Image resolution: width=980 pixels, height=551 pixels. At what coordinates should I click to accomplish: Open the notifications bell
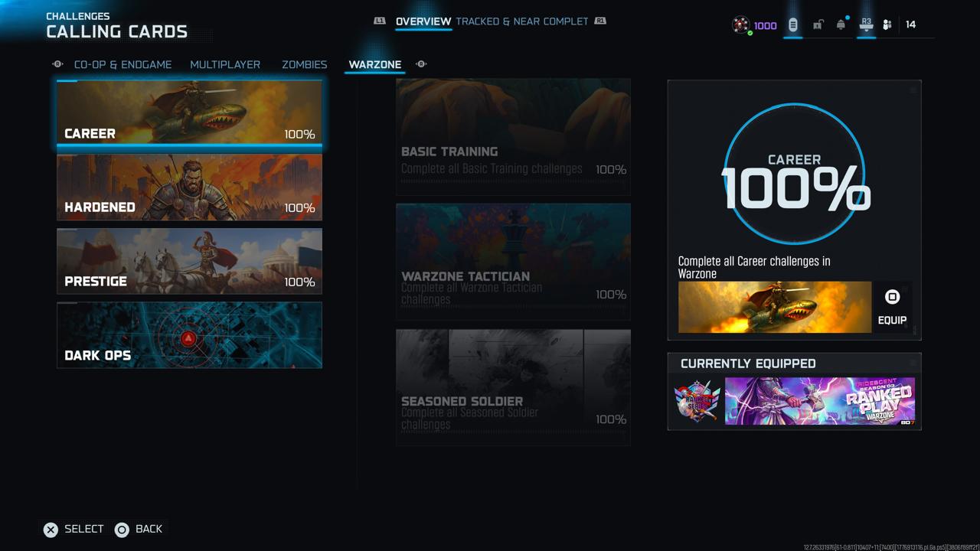click(x=841, y=24)
